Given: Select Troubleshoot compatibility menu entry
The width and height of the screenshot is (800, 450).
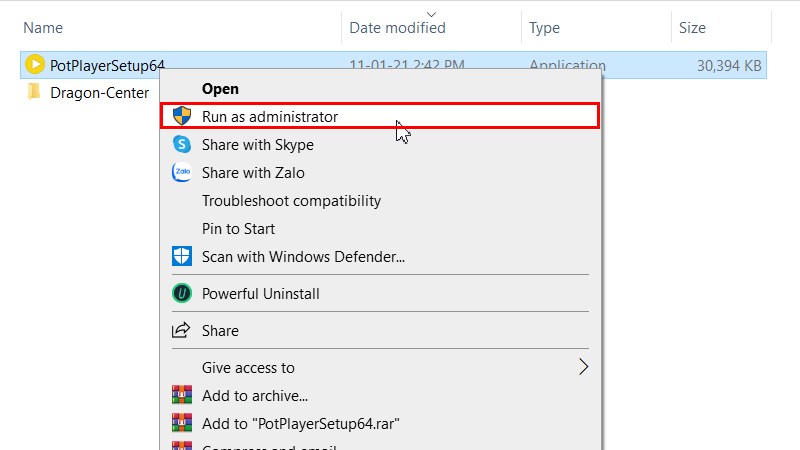Looking at the screenshot, I should pyautogui.click(x=291, y=200).
